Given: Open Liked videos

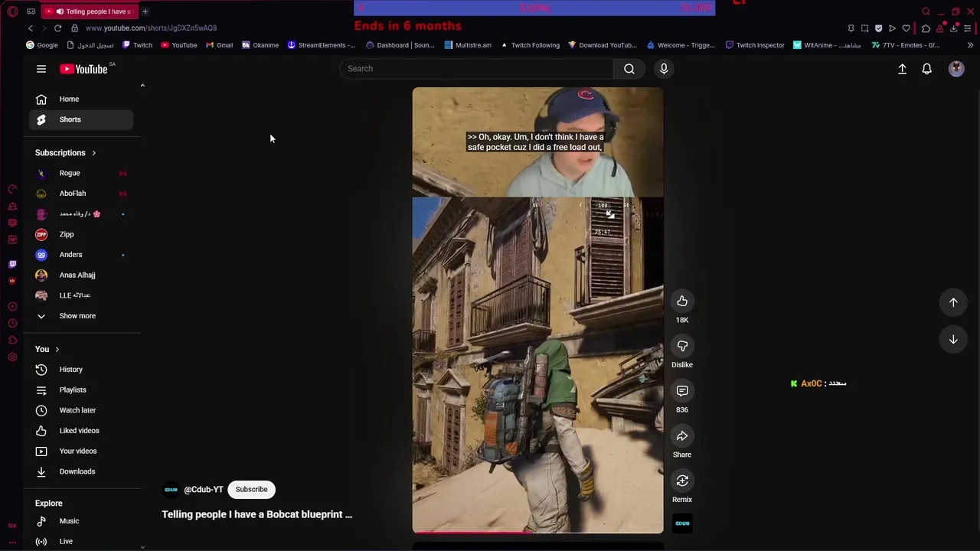Looking at the screenshot, I should (81, 431).
